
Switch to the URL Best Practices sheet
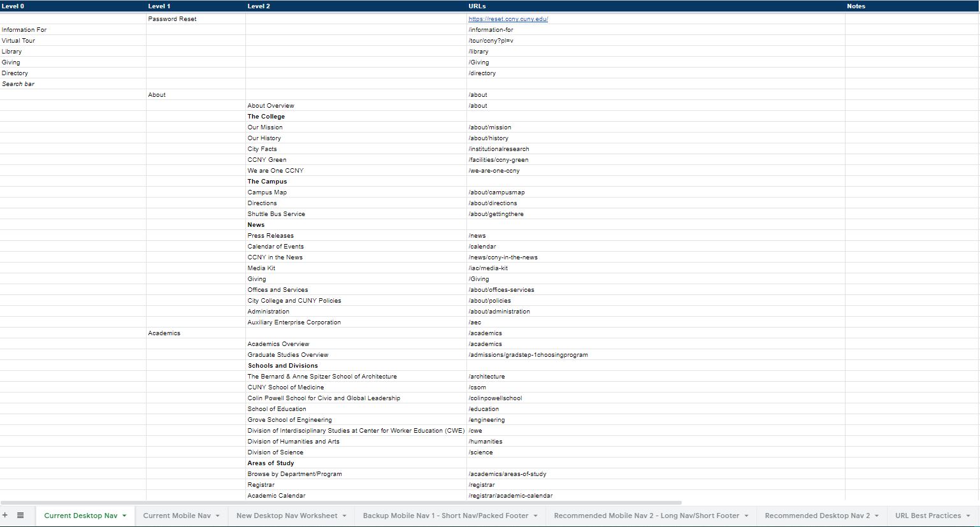[x=928, y=516]
